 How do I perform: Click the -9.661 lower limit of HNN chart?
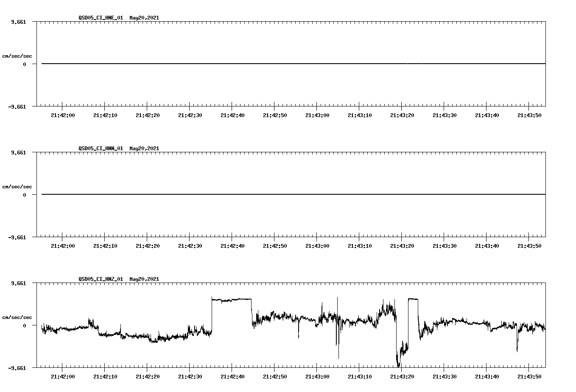click(x=17, y=237)
